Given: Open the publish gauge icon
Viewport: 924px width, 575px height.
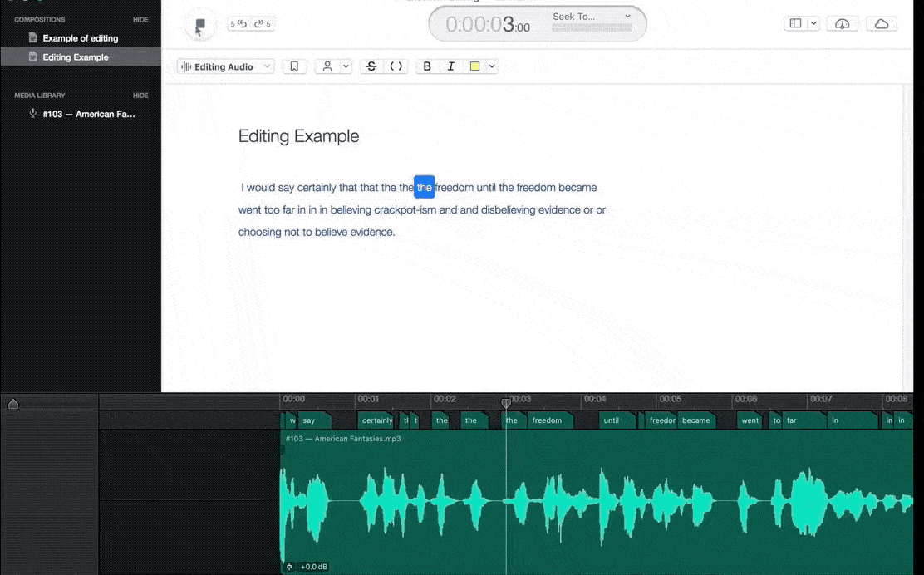Looking at the screenshot, I should click(843, 23).
